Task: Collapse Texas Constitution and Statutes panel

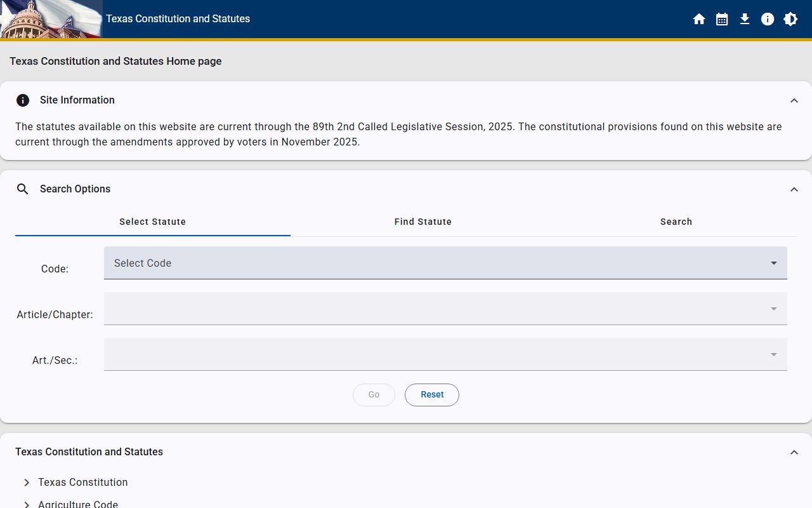Action: click(794, 452)
